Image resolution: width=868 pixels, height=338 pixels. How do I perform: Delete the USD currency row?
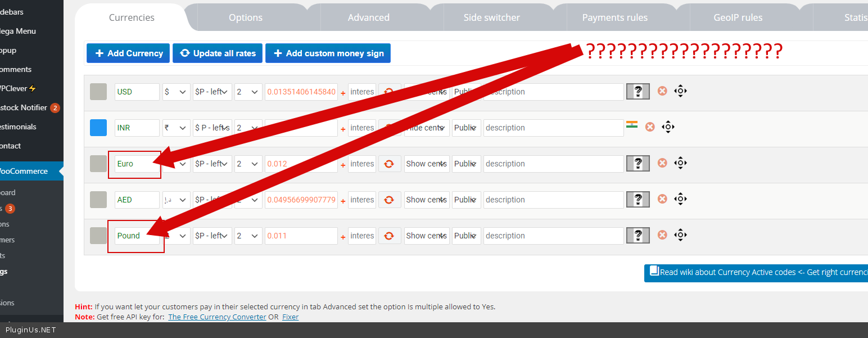point(662,91)
